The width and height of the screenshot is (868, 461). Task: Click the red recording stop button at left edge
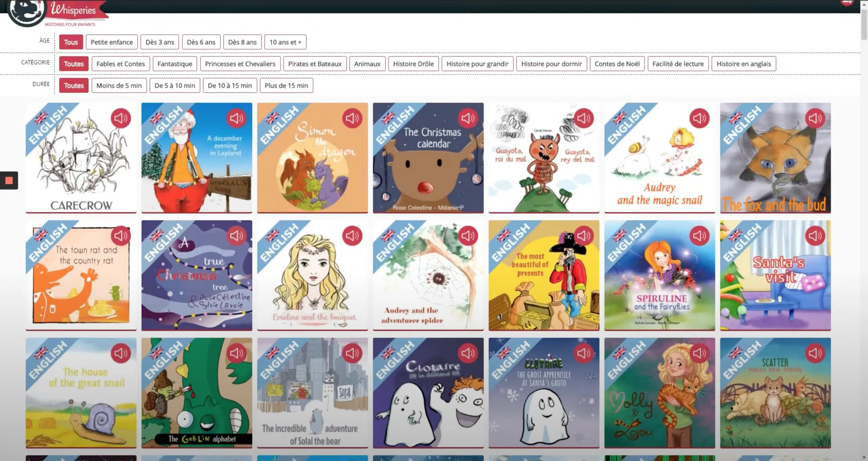[9, 180]
